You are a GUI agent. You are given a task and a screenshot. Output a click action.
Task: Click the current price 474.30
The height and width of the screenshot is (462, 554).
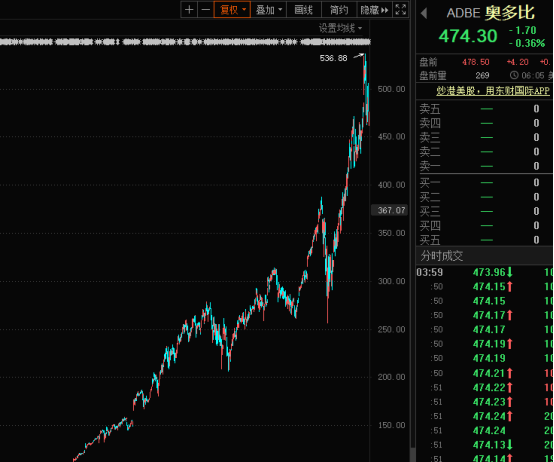(468, 36)
